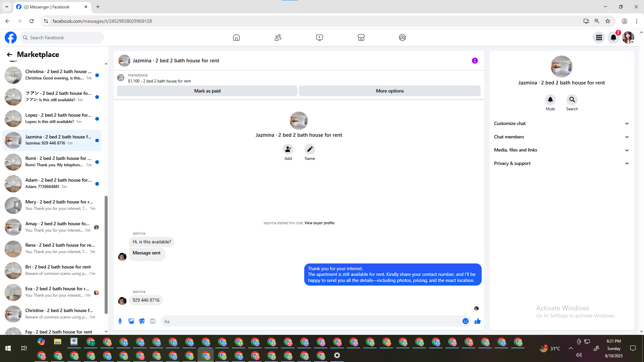Open the GIF picker icon
This screenshot has height=362, width=644.
tap(153, 321)
